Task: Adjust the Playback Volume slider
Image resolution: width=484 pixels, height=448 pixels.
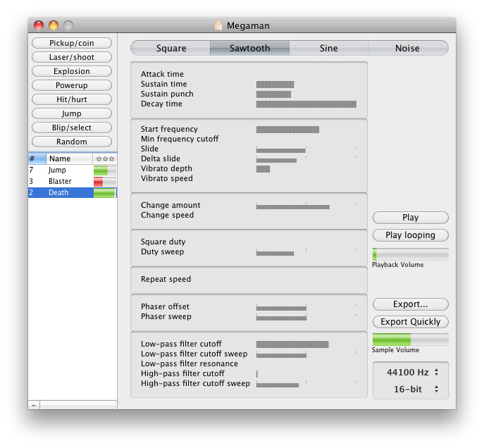Action: tap(410, 254)
